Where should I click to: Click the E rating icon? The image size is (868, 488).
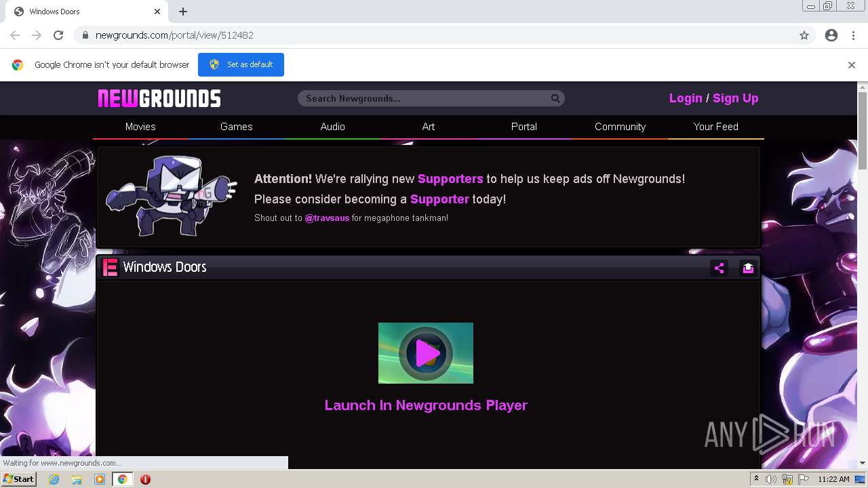[x=110, y=267]
